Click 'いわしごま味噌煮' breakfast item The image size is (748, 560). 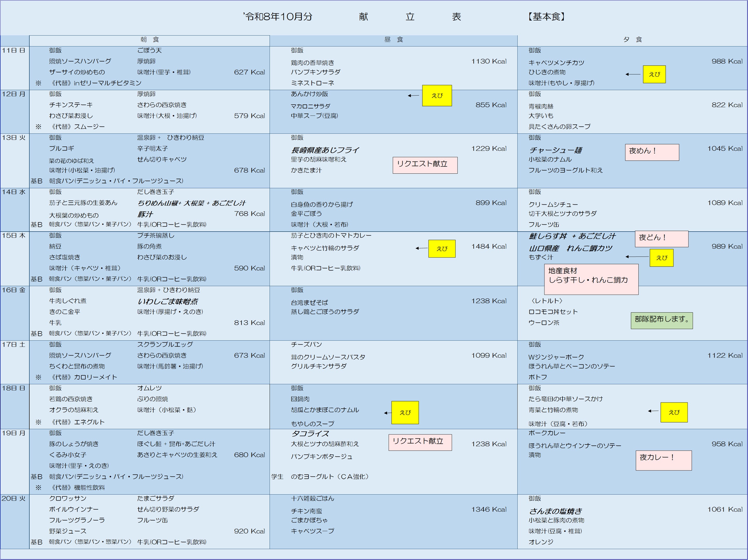[168, 301]
